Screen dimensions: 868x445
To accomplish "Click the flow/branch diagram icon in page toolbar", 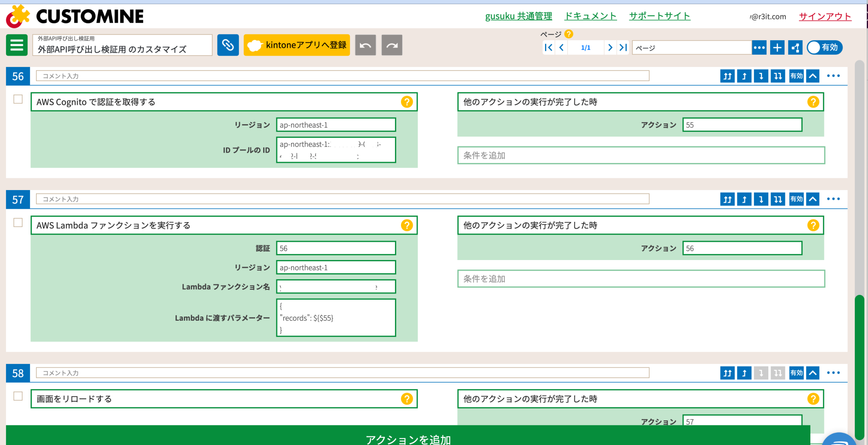I will [x=795, y=47].
